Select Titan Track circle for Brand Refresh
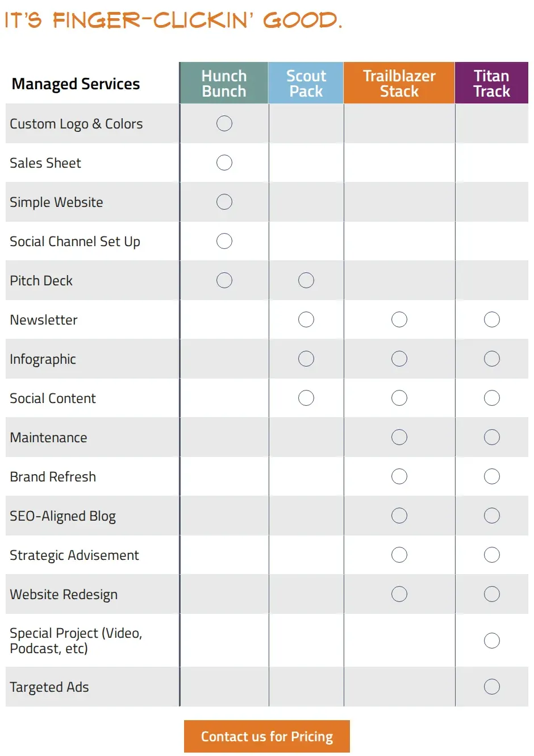This screenshot has width=534, height=756. click(492, 476)
